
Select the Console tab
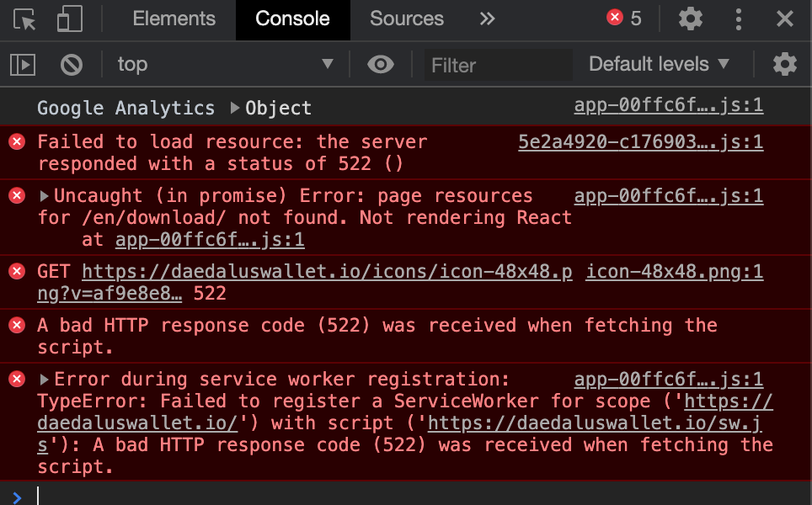tap(292, 19)
